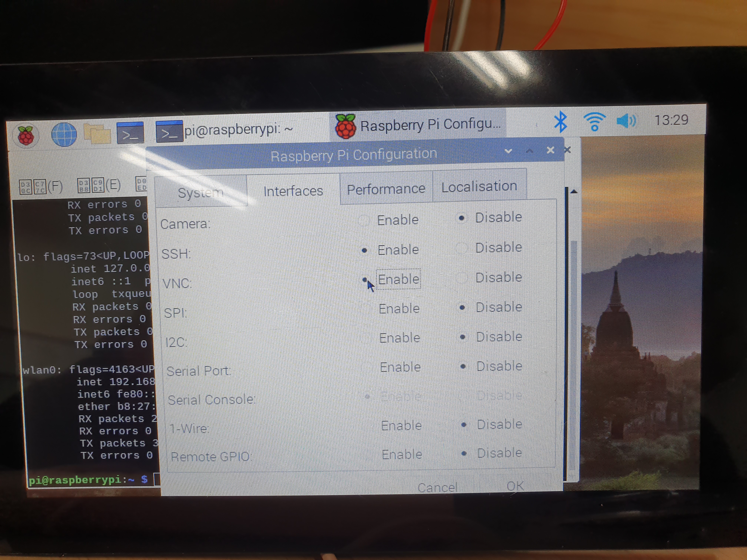Screen dimensions: 747x560
Task: Click the Cancel button
Action: point(437,487)
